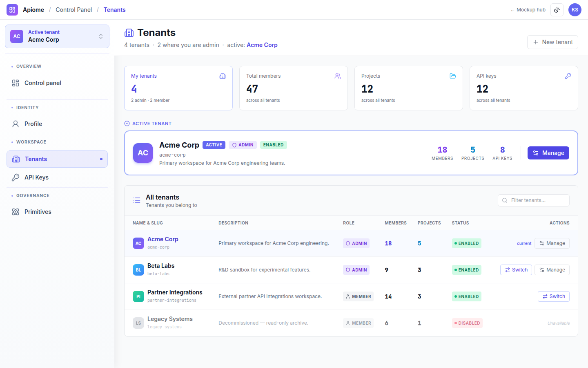Click the My tenants card
Screen dimensions: 588x368
tap(178, 88)
